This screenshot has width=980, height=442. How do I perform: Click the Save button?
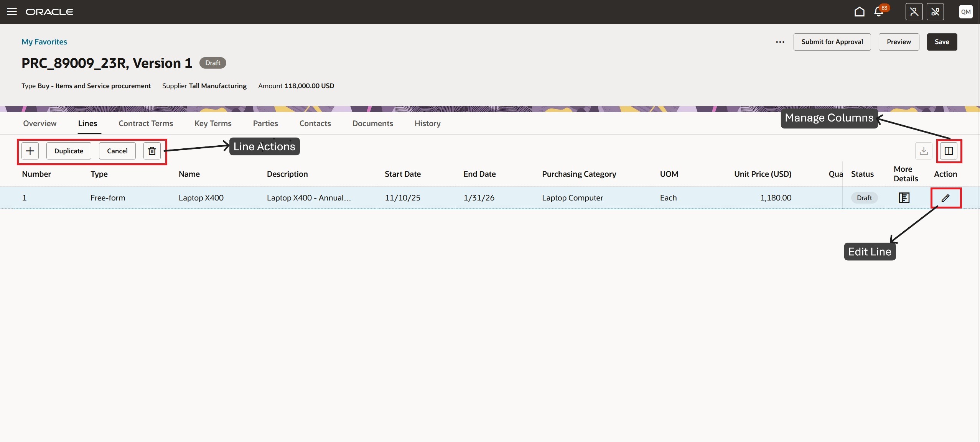[942, 42]
